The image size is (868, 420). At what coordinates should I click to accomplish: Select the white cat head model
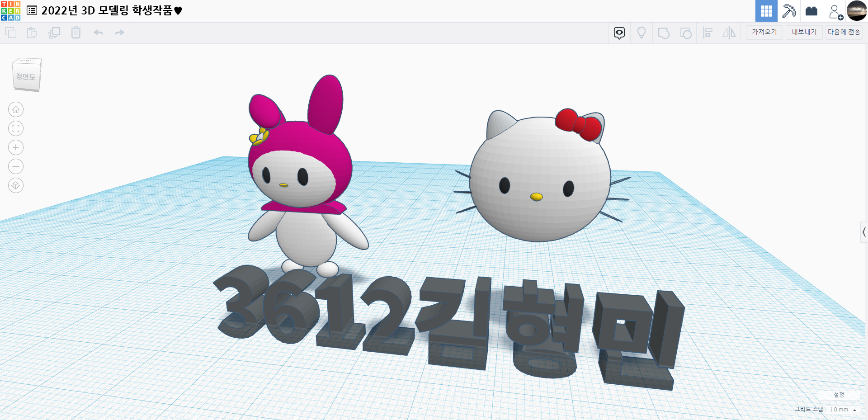point(540,181)
